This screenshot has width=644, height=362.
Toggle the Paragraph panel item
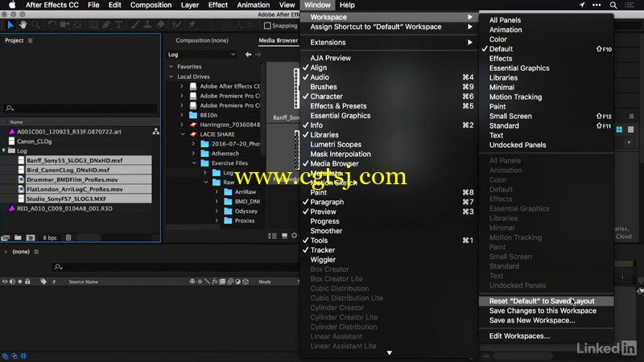389,202
